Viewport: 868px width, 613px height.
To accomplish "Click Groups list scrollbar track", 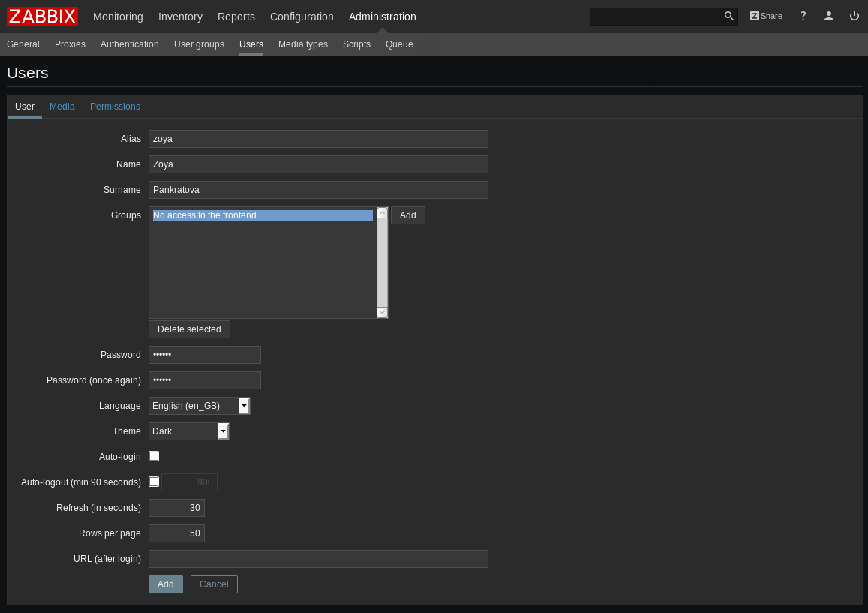I will click(x=382, y=263).
